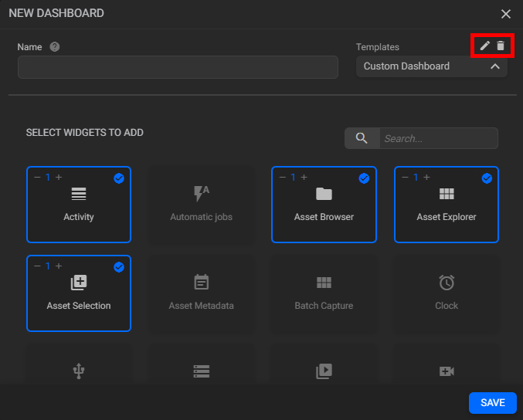Select the Asset Metadata widget
This screenshot has height=420, width=523.
click(x=201, y=293)
